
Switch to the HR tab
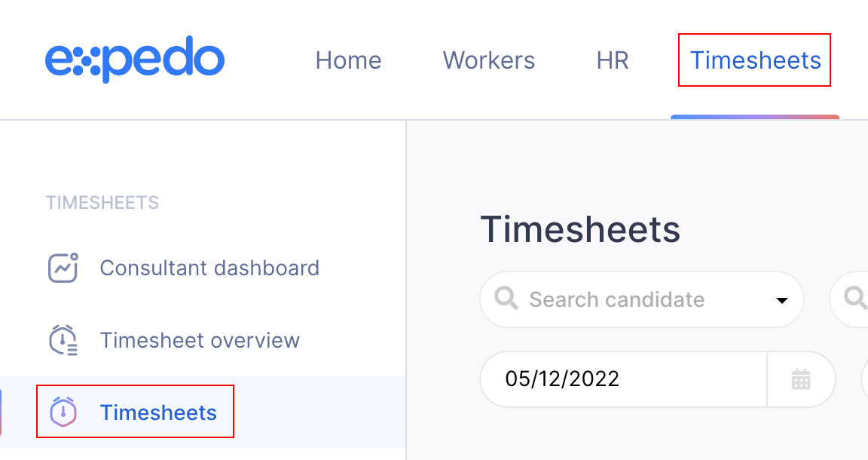pos(612,60)
